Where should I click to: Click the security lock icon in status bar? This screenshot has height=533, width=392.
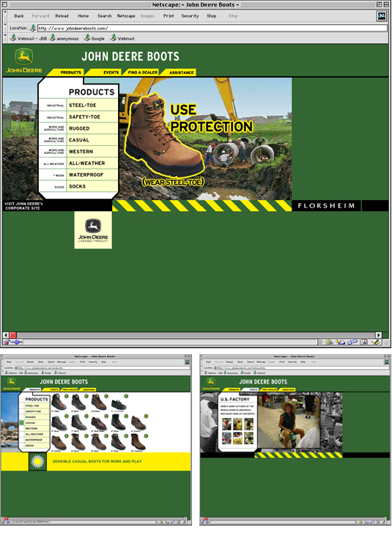pyautogui.click(x=7, y=342)
